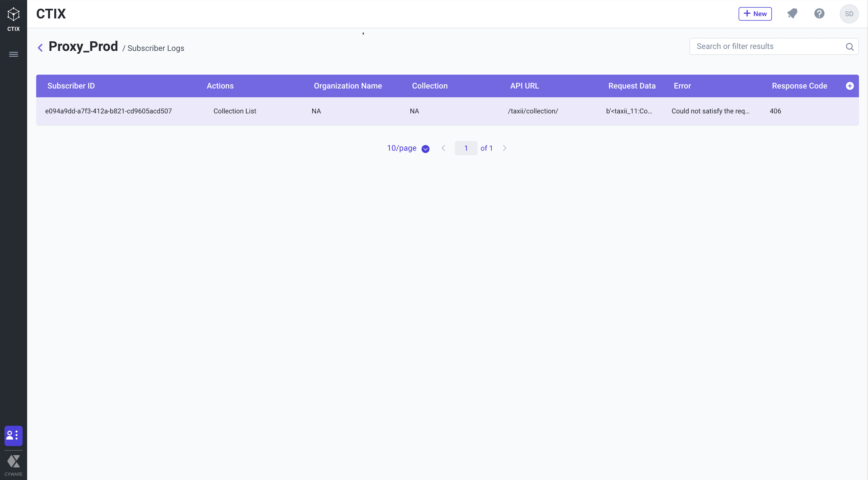This screenshot has width=868, height=480.
Task: Toggle visibility of subscriber log entry
Action: (x=850, y=86)
